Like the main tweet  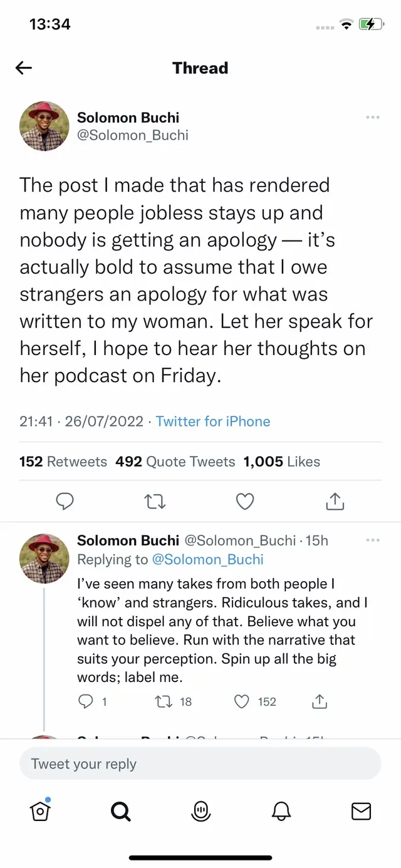[245, 501]
